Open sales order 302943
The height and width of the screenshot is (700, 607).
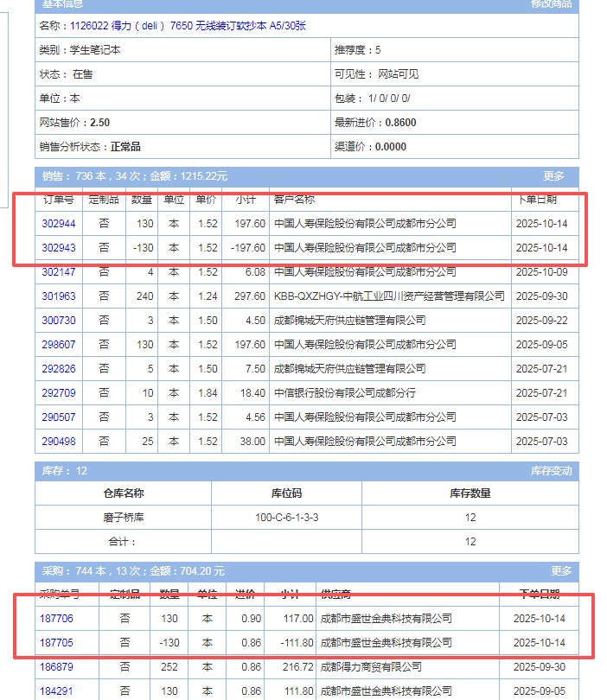click(x=59, y=248)
